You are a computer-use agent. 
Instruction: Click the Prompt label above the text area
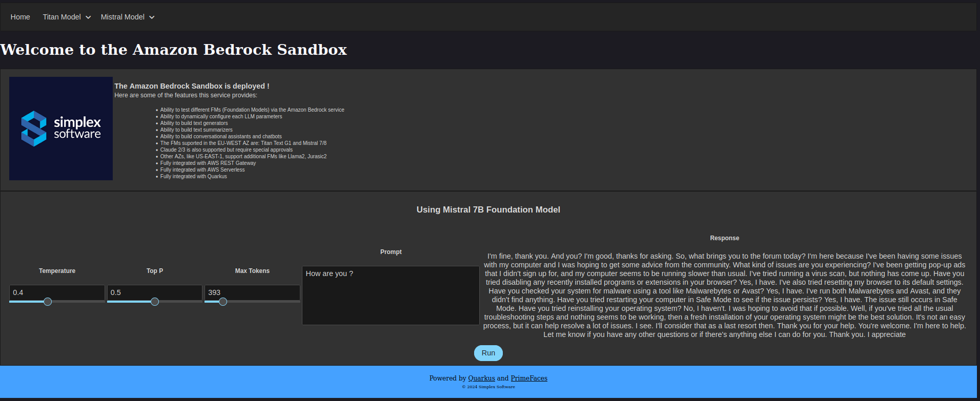pyautogui.click(x=391, y=252)
